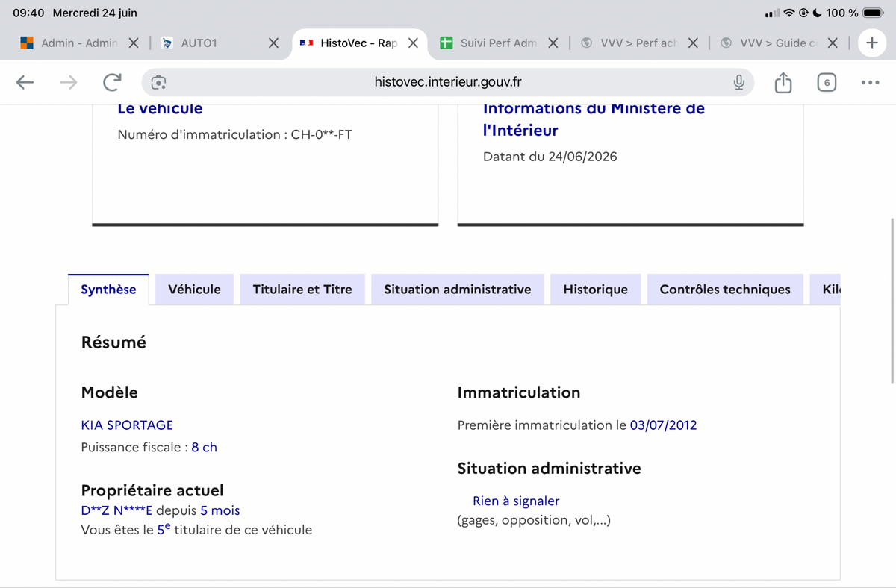Click the browser forward arrow

68,82
